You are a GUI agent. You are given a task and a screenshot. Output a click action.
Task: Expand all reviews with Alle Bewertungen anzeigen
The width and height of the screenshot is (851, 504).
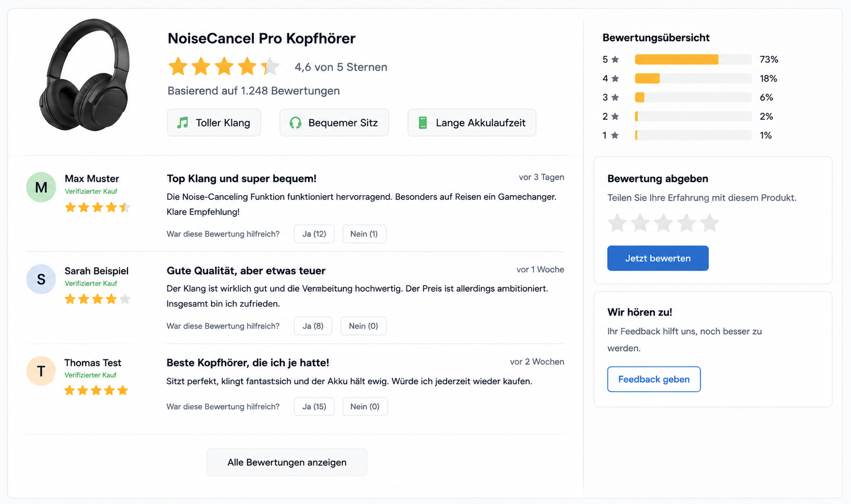pos(287,462)
